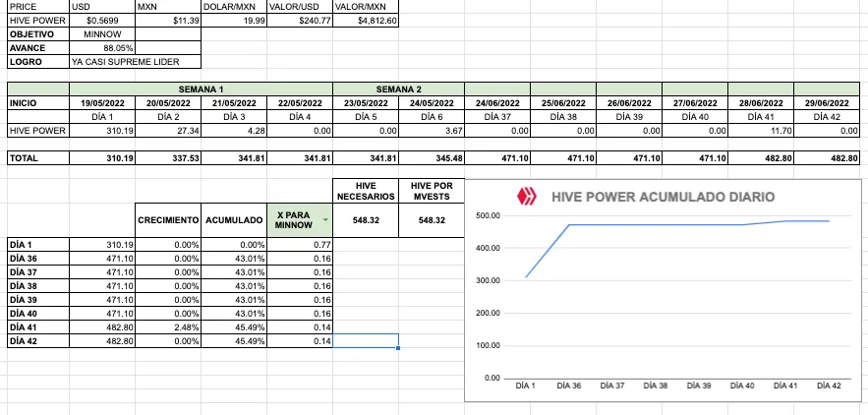Select the OBJETIVO label cell
868x415 pixels.
[38, 34]
